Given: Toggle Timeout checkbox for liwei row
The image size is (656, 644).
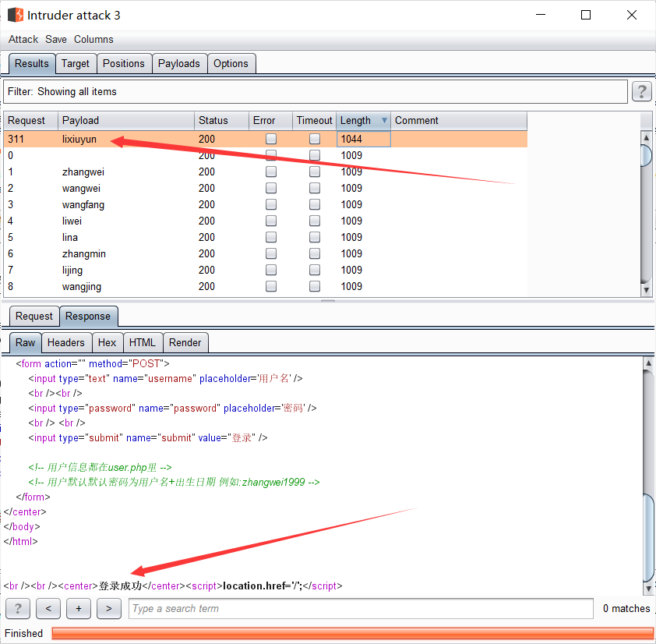Looking at the screenshot, I should tap(315, 221).
